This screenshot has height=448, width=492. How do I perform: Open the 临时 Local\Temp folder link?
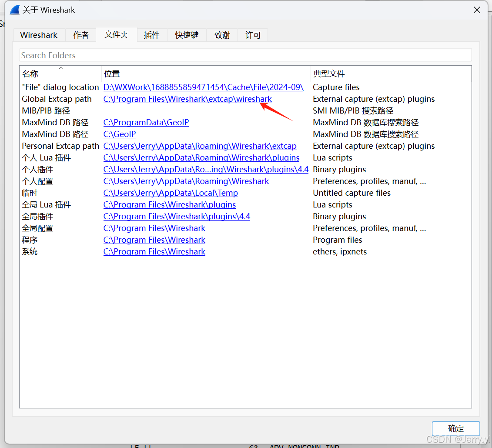point(171,193)
